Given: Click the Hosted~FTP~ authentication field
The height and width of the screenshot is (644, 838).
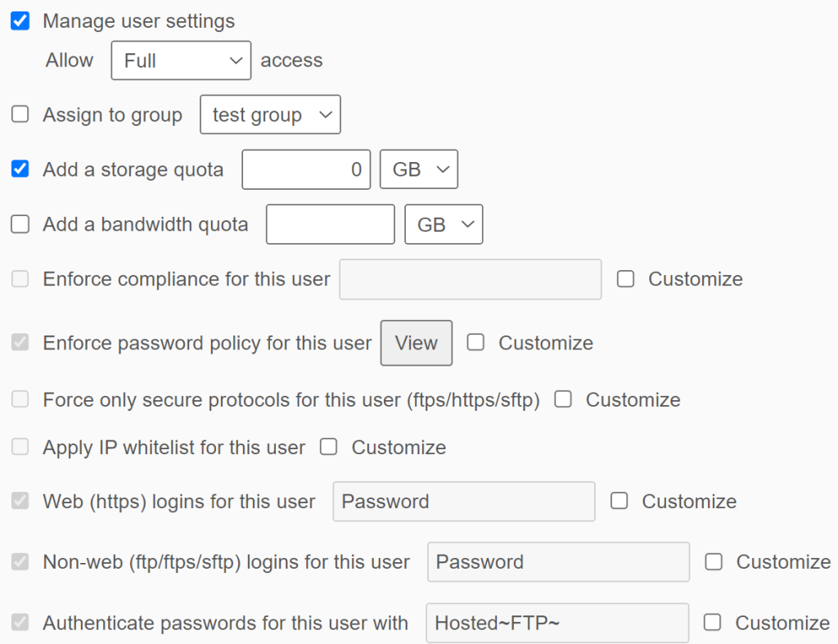Looking at the screenshot, I should pyautogui.click(x=556, y=623).
